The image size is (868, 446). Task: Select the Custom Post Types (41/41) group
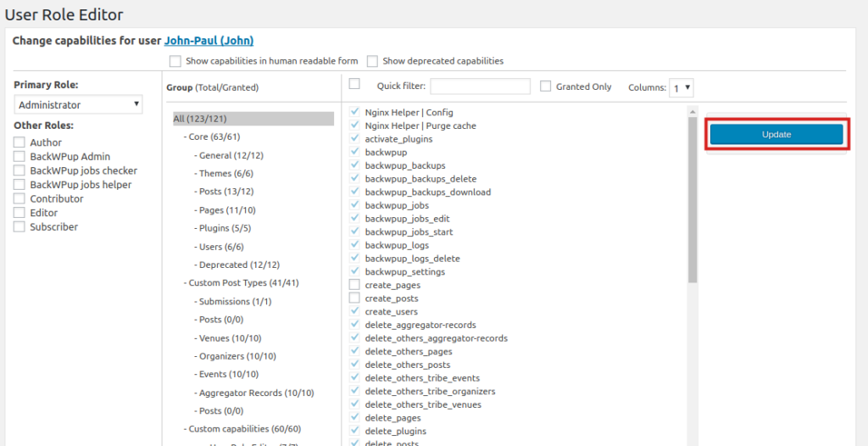click(241, 283)
